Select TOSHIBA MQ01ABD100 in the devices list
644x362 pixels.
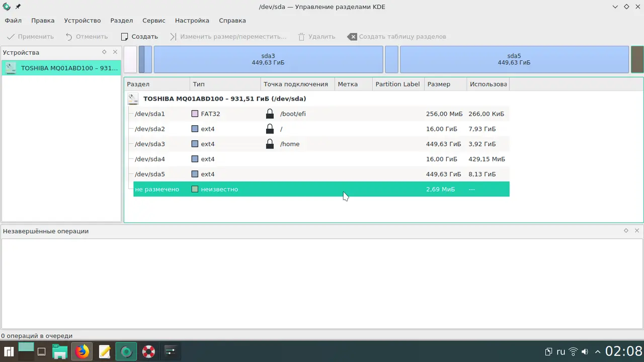pyautogui.click(x=61, y=68)
